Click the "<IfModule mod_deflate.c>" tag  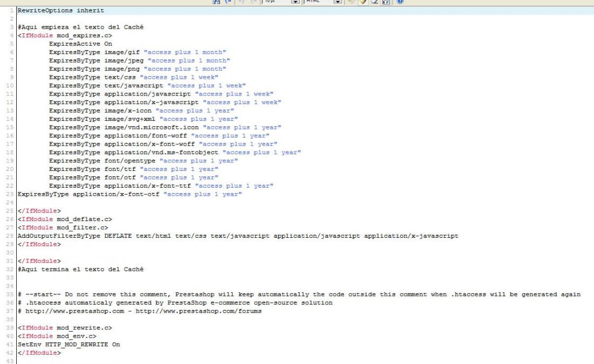[65, 219]
